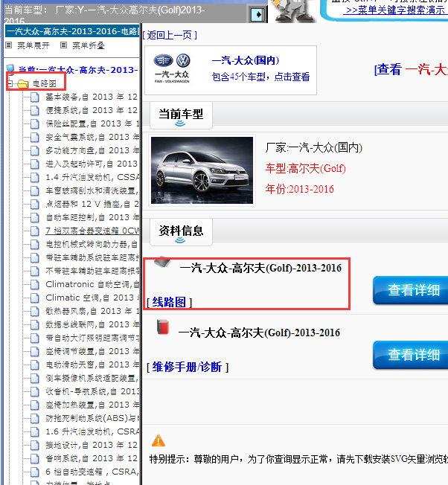Select the 当前车型 tab
This screenshot has width=448, height=485.
[x=181, y=115]
